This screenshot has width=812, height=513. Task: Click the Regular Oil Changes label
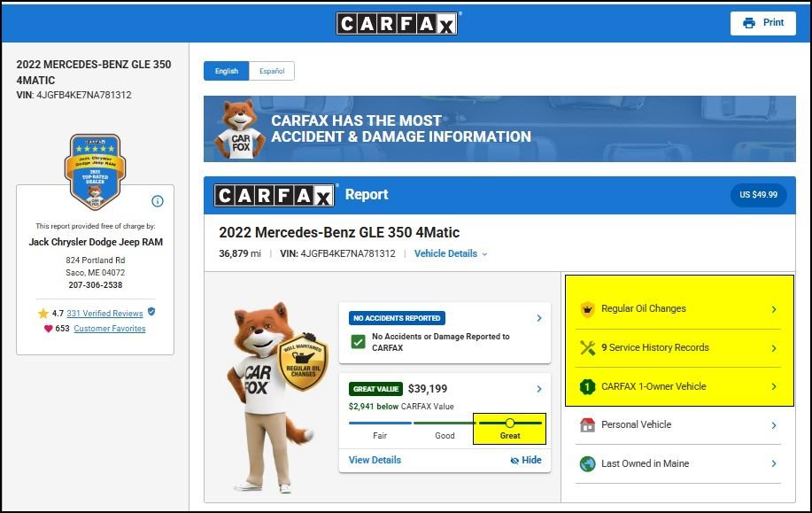click(643, 309)
